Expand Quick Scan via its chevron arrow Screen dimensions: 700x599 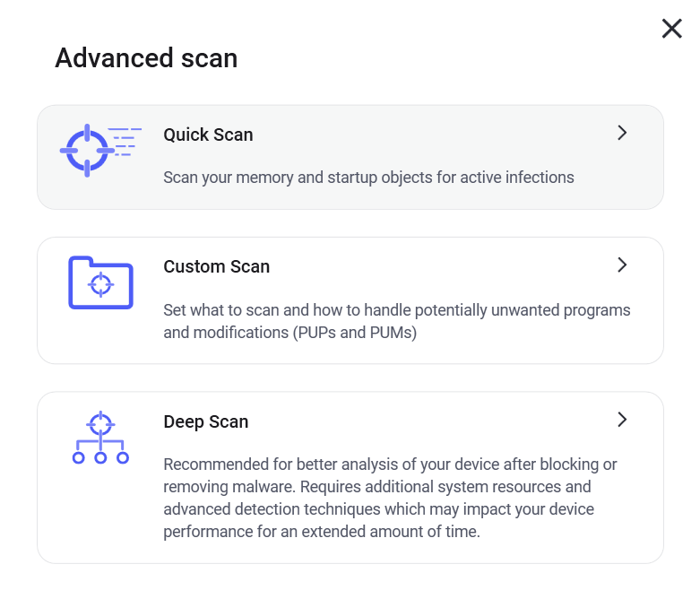(622, 133)
